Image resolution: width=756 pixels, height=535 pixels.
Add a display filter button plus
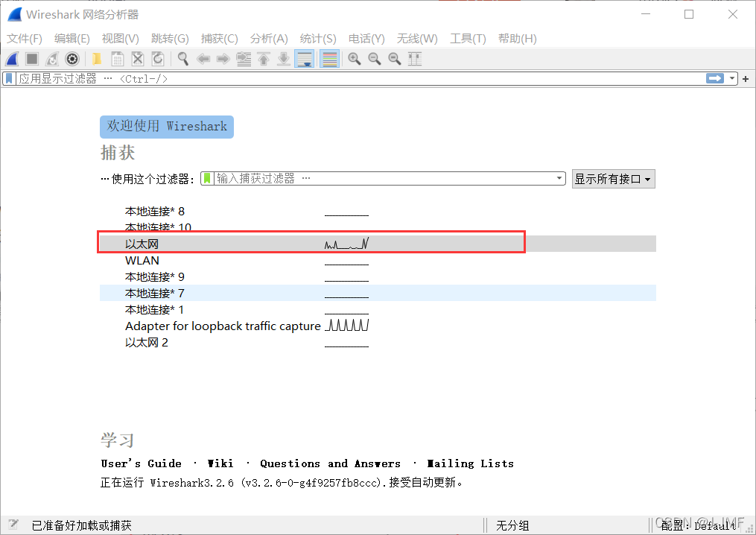point(746,79)
